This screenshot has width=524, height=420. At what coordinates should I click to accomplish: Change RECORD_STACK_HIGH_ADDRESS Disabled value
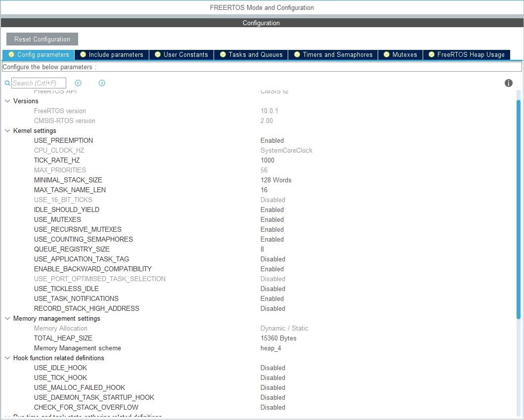273,308
